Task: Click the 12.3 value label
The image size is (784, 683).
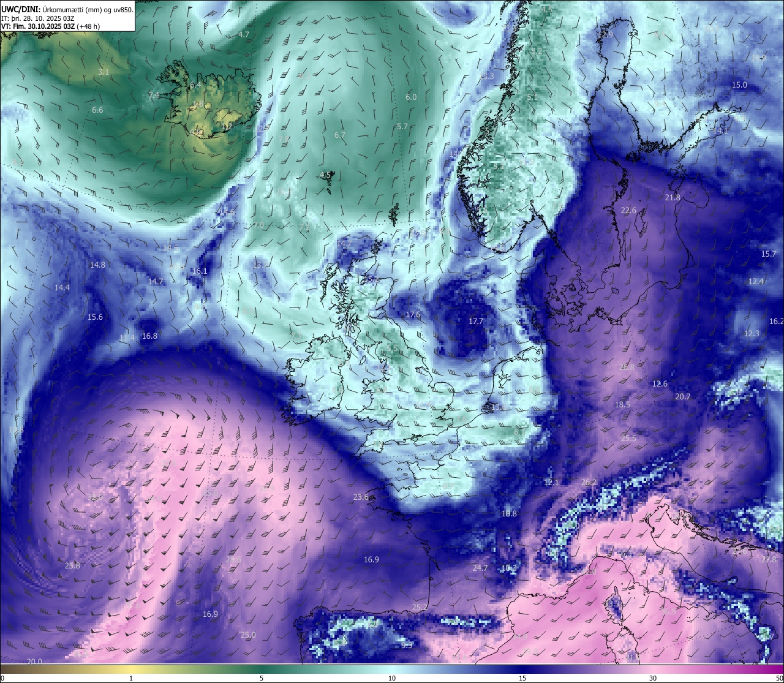Action: pos(752,334)
